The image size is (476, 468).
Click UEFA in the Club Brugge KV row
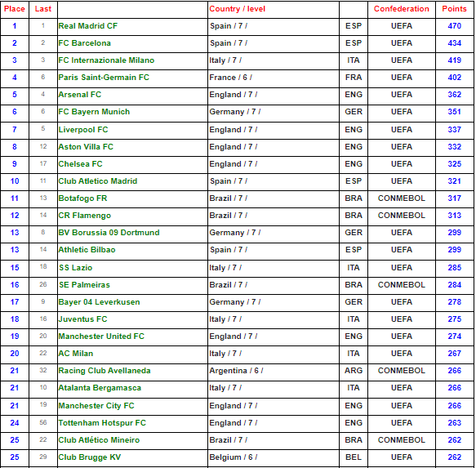[402, 457]
